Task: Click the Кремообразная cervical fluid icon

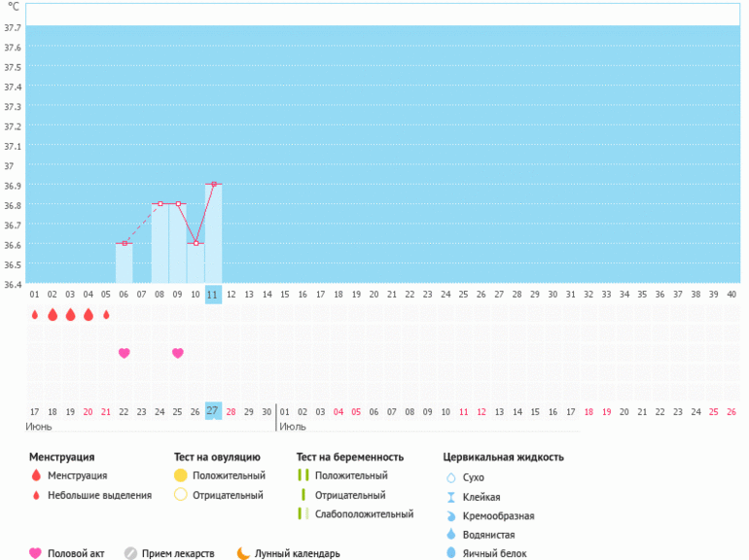Action: [x=450, y=515]
